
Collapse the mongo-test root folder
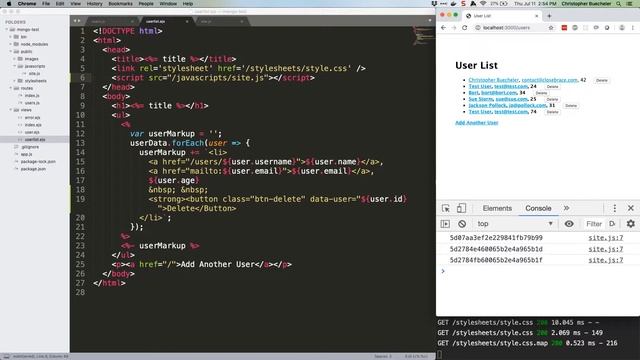pos(7,29)
